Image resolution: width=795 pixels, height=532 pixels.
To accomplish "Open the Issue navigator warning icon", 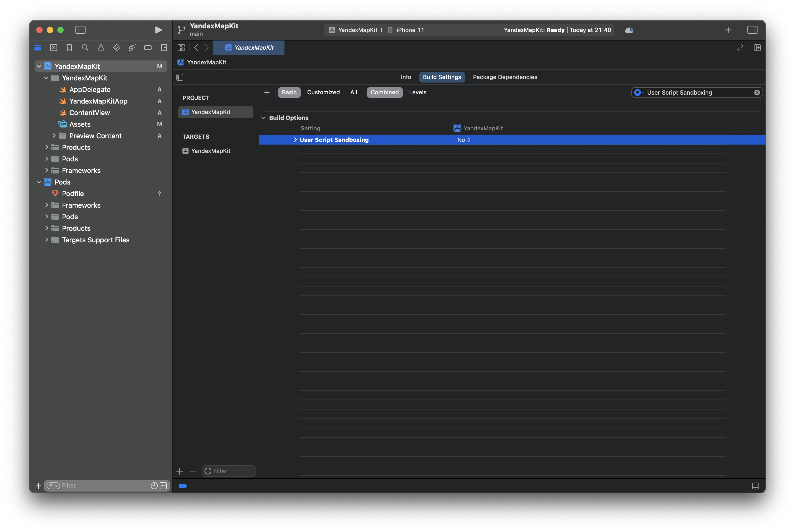I will point(101,48).
